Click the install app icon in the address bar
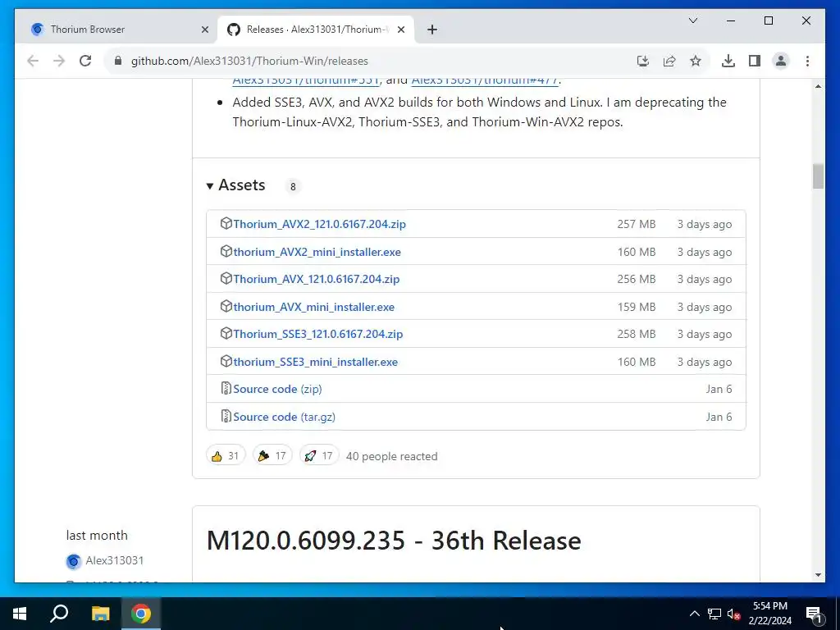840x630 pixels. [643, 61]
